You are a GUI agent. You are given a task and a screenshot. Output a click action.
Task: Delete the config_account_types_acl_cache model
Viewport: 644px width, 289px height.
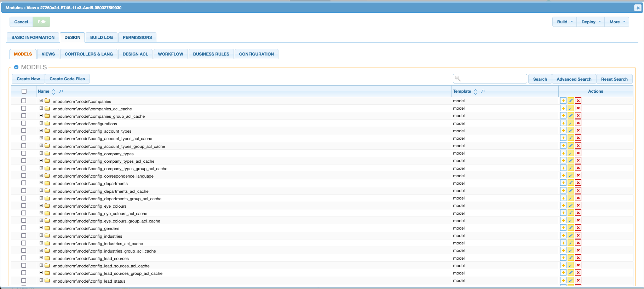point(578,138)
